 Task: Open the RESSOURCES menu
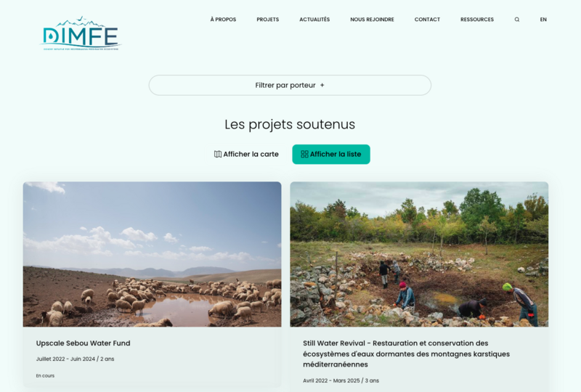pyautogui.click(x=477, y=20)
